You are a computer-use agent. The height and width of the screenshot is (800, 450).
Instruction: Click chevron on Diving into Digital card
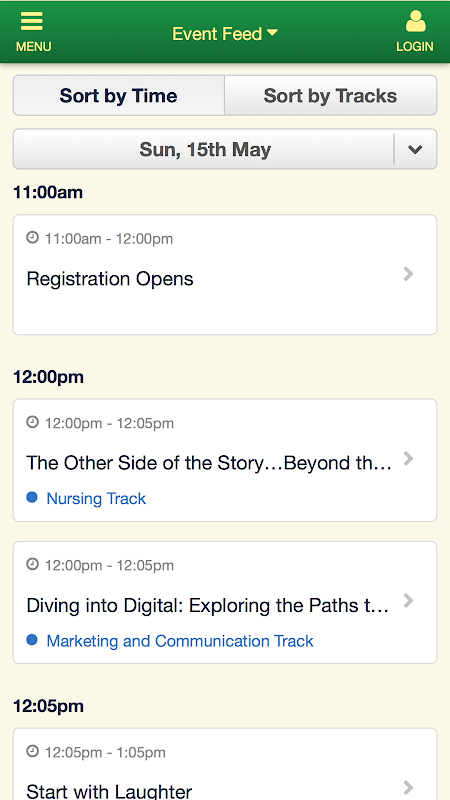click(x=408, y=601)
